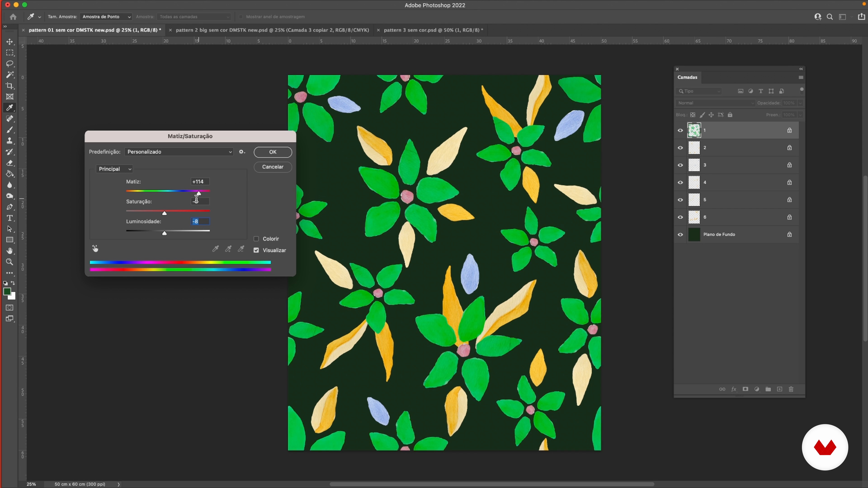Click the Add to Sample eyedropper

[228, 249]
